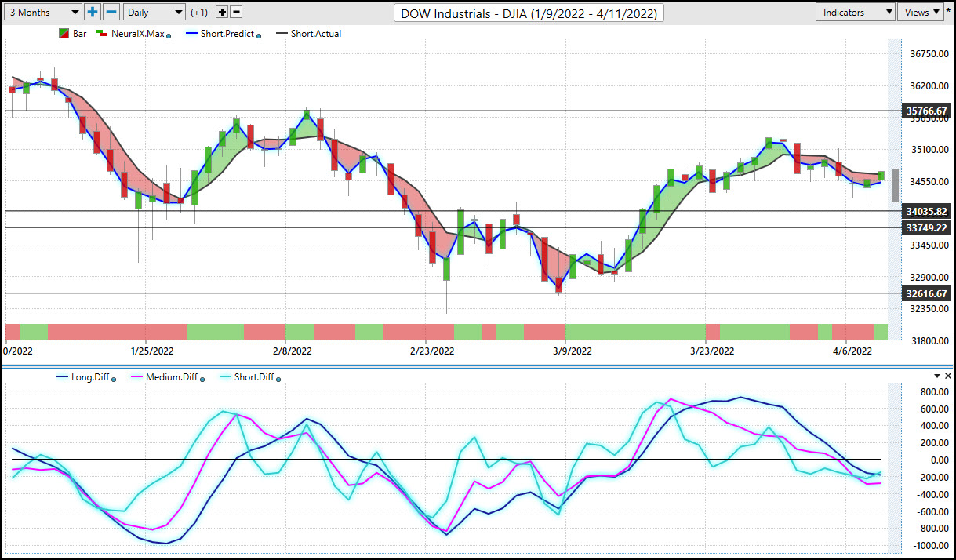The width and height of the screenshot is (956, 560).
Task: Click the black plus button beside (+1)
Action: 222,12
